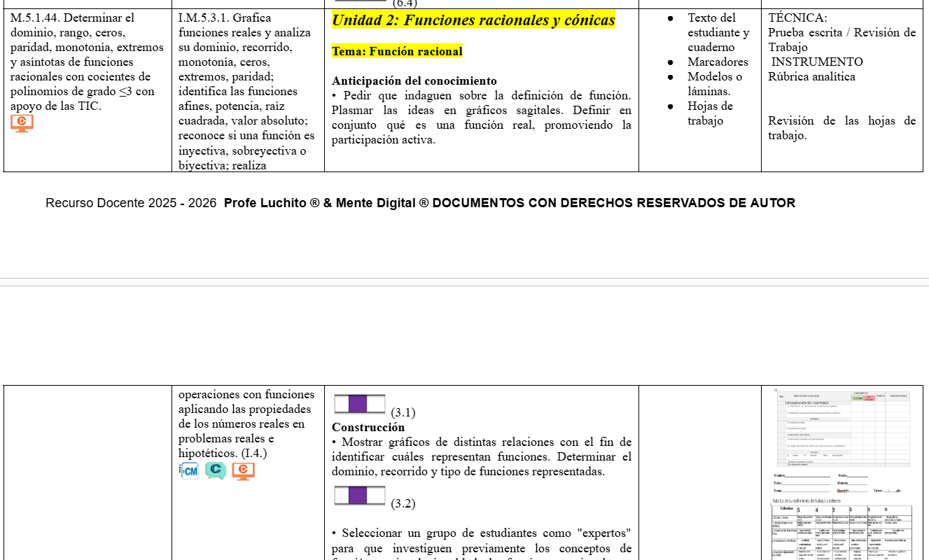
Task: Select the purple bar image labeled (3.1)
Action: 360,404
